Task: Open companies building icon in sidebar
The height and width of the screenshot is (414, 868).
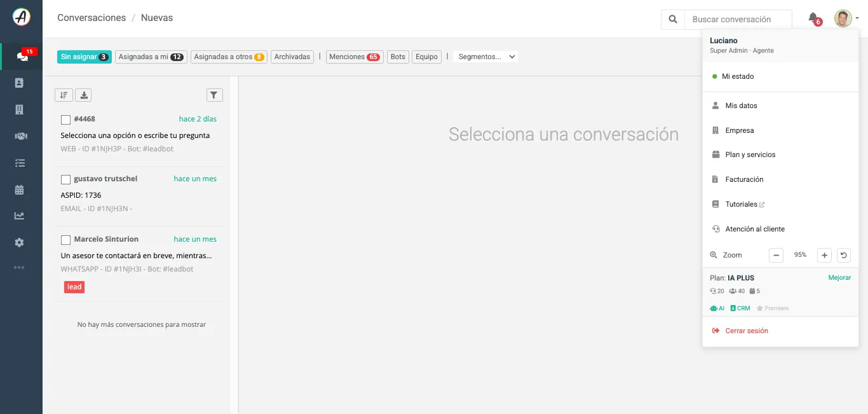Action: point(19,109)
